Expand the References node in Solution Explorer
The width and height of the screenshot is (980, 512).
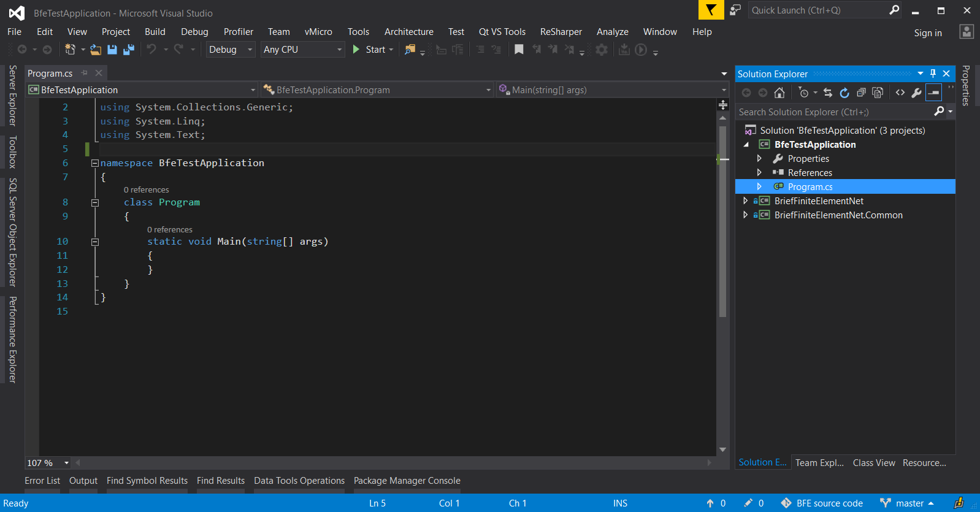tap(759, 173)
